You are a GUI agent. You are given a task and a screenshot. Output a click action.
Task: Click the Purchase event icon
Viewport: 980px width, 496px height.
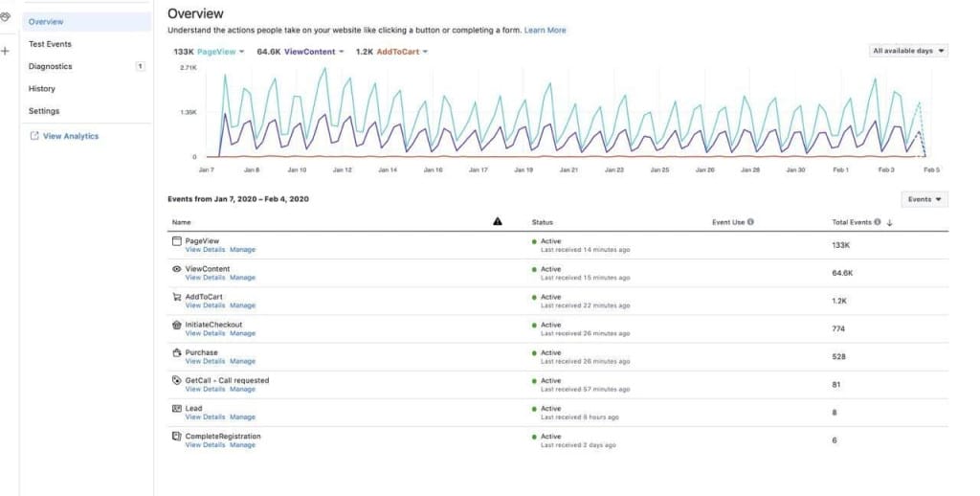[x=177, y=352]
